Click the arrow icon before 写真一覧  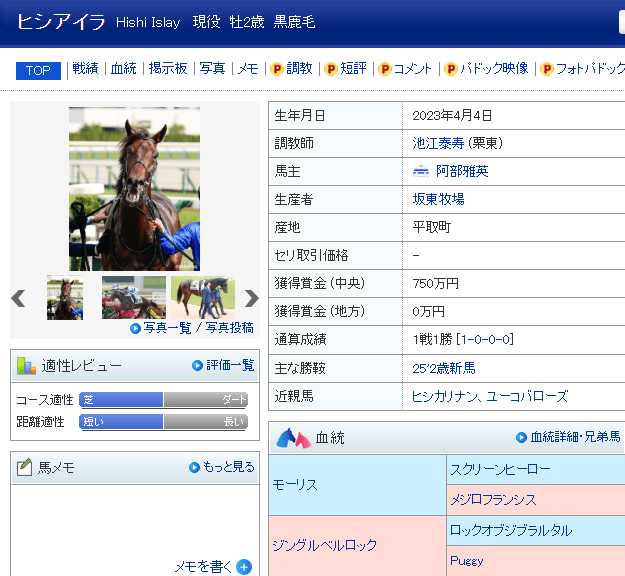coord(136,328)
